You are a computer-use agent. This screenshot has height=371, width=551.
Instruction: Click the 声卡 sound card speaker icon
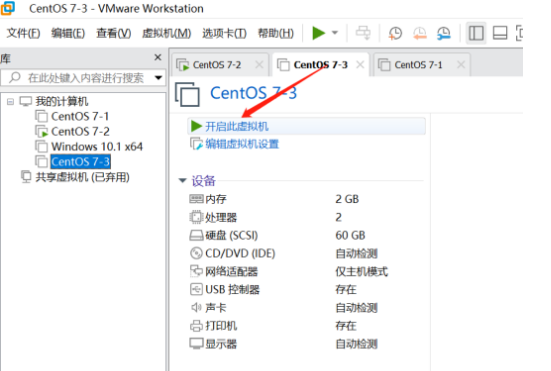[x=196, y=308]
